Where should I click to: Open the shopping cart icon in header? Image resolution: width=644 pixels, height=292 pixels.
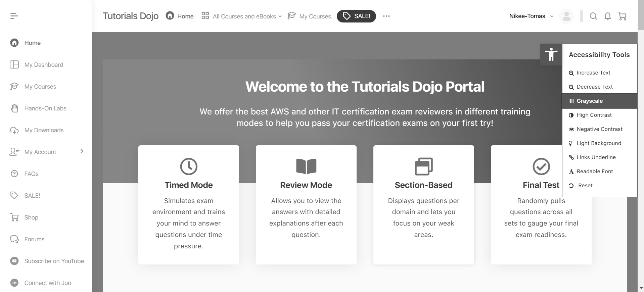pyautogui.click(x=622, y=16)
